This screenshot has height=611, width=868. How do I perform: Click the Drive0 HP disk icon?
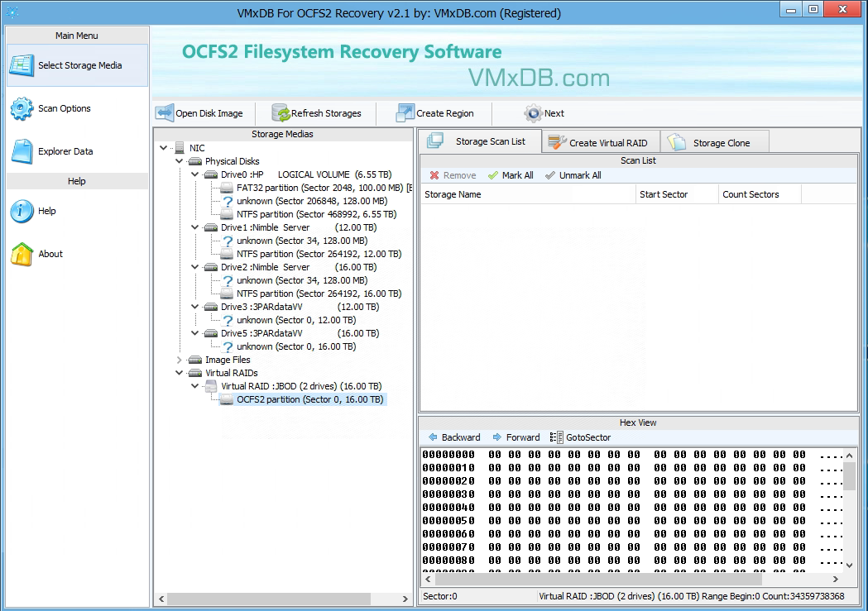coord(211,174)
